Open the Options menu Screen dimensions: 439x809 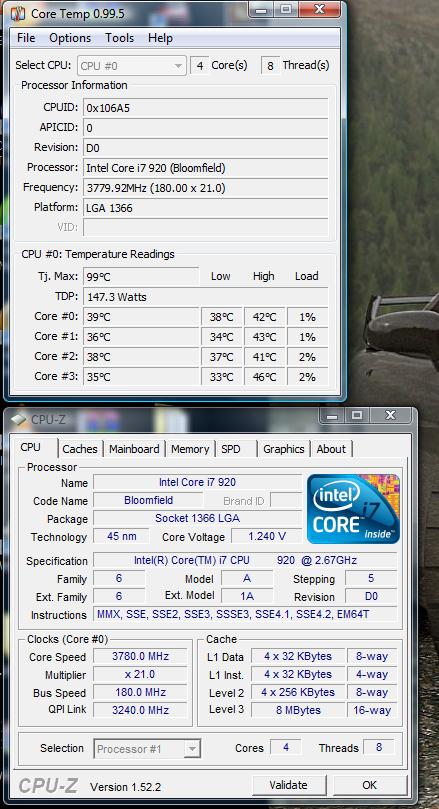click(x=70, y=38)
